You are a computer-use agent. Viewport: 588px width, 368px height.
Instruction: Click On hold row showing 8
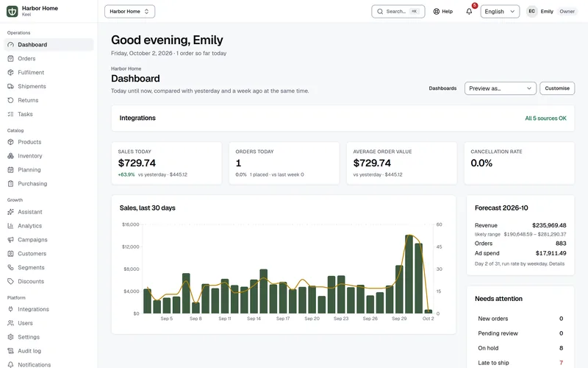(520, 348)
